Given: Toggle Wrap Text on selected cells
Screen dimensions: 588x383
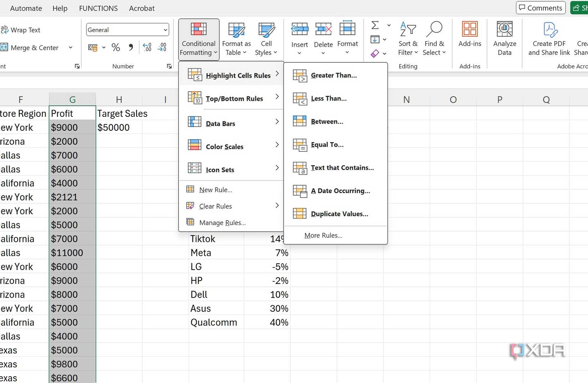Looking at the screenshot, I should pyautogui.click(x=21, y=30).
